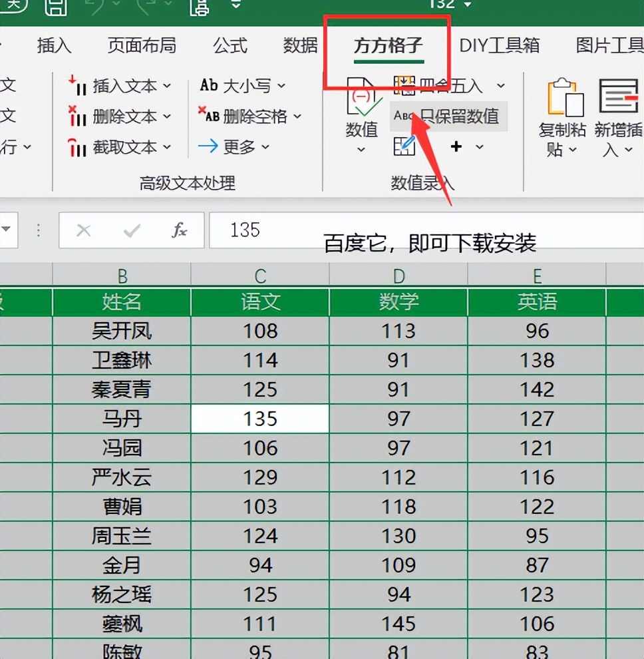
Task: Open the 页面布局 ribbon tab
Action: click(142, 45)
